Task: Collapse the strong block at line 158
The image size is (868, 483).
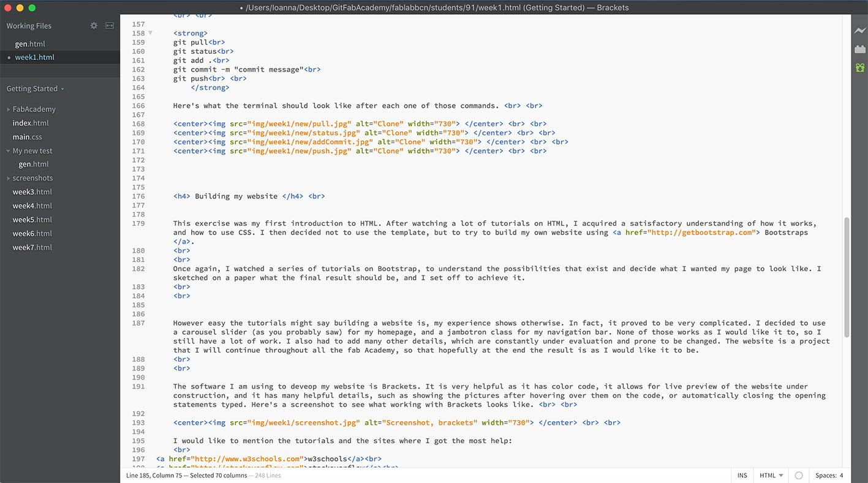Action: pyautogui.click(x=151, y=33)
